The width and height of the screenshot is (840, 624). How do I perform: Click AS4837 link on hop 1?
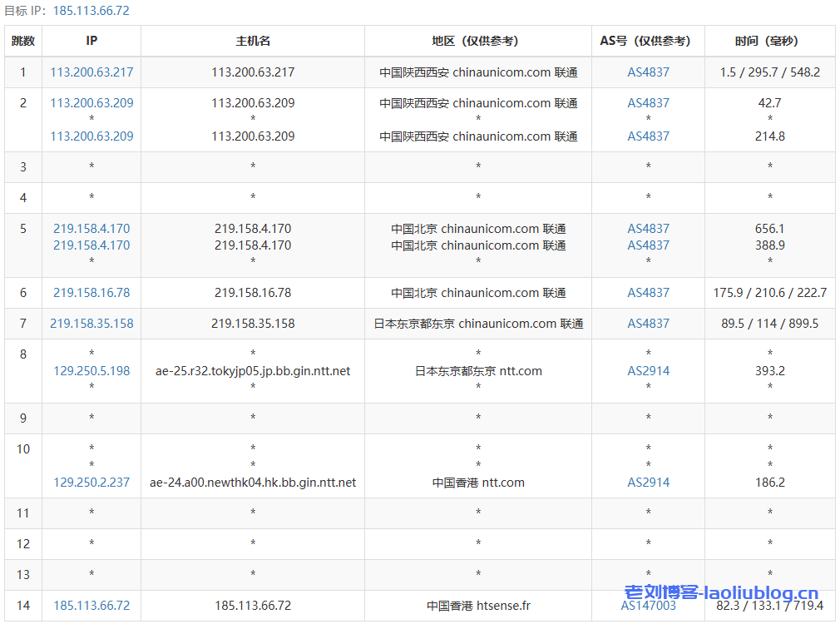[648, 72]
